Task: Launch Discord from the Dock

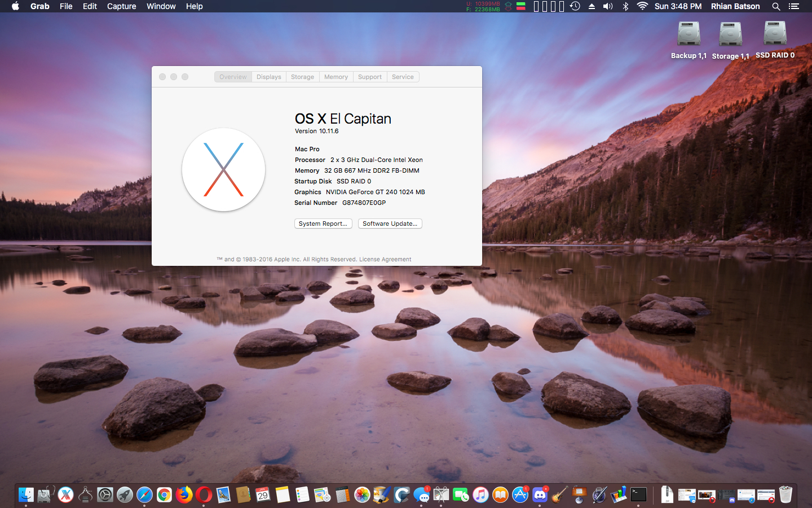Action: point(540,495)
